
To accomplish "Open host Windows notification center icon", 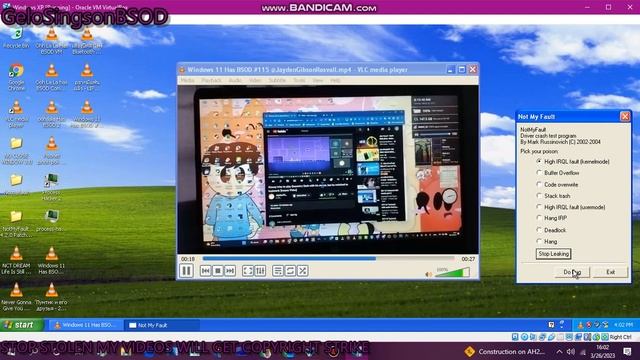I will pyautogui.click(x=627, y=351).
